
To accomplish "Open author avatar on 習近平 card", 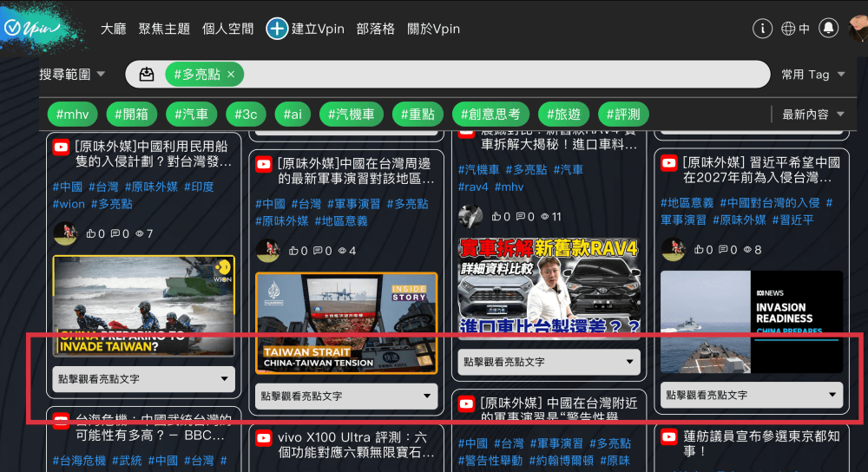I will (x=674, y=250).
